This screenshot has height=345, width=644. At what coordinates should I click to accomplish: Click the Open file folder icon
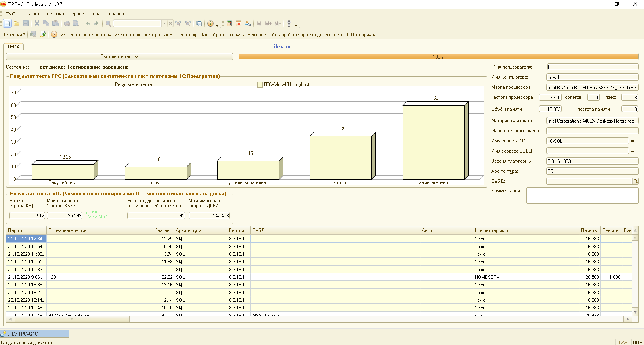pyautogui.click(x=17, y=23)
